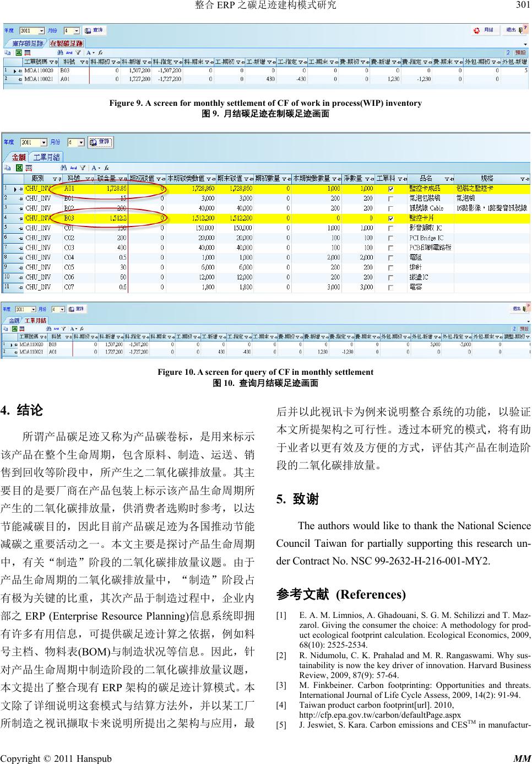This screenshot has height=764, width=532.
Task: Click the binoculars find icon in middle grid toolbar
Action: click(63, 168)
